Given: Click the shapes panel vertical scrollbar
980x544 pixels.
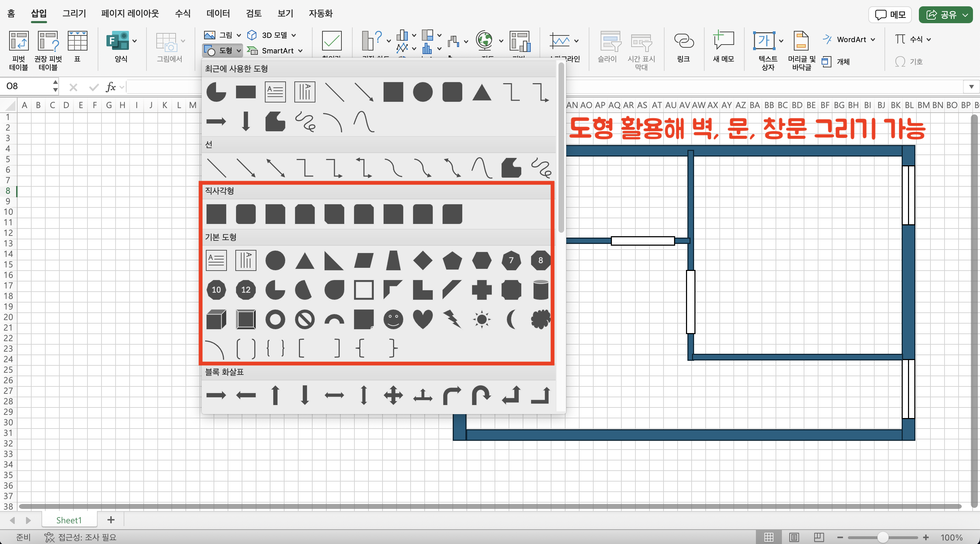Looking at the screenshot, I should point(561,148).
